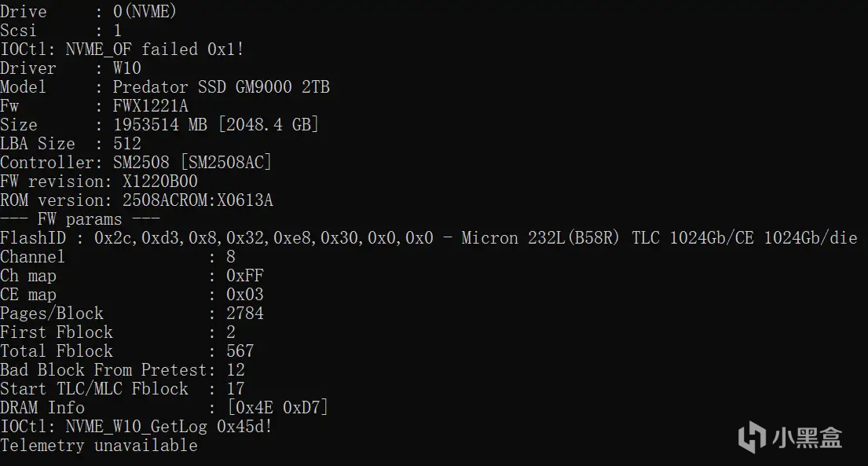This screenshot has height=466, width=868.
Task: Click the FW params section header
Action: [x=80, y=218]
